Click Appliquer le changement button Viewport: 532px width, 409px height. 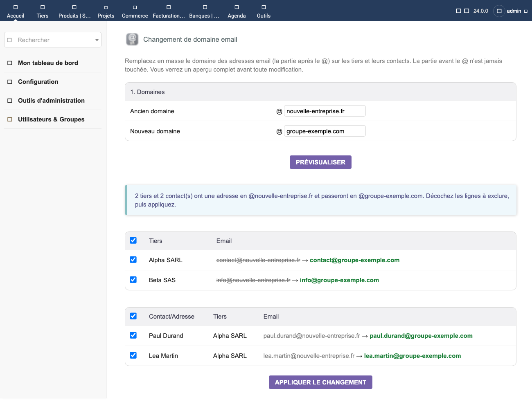coord(320,382)
